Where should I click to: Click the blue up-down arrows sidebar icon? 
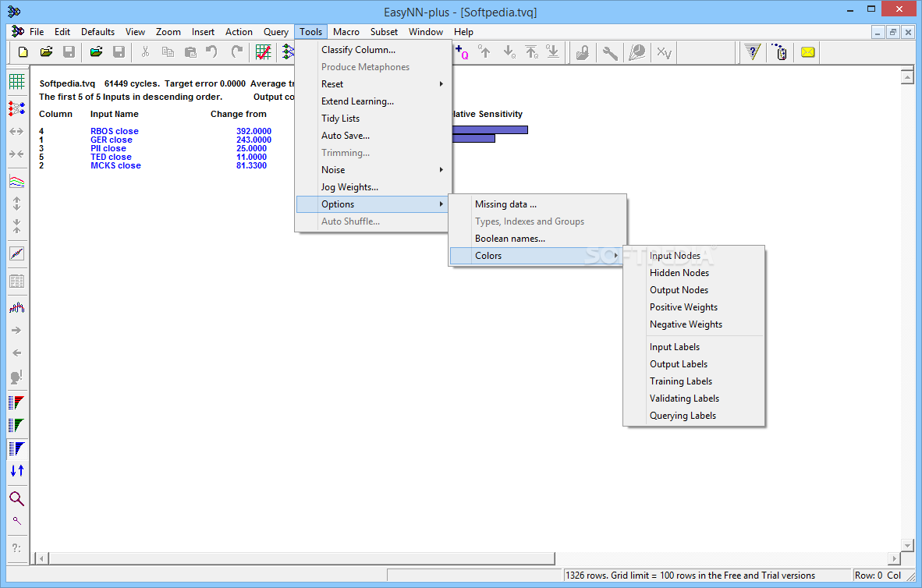pyautogui.click(x=17, y=470)
